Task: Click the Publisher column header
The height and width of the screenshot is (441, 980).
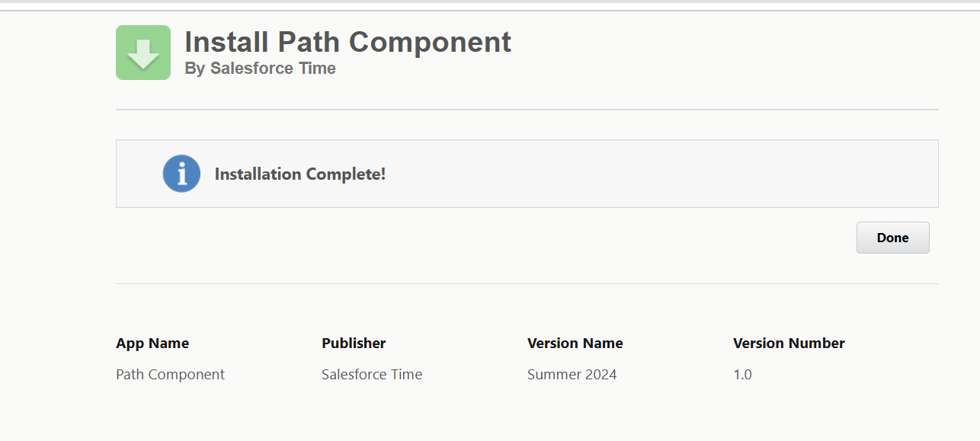Action: coord(353,343)
